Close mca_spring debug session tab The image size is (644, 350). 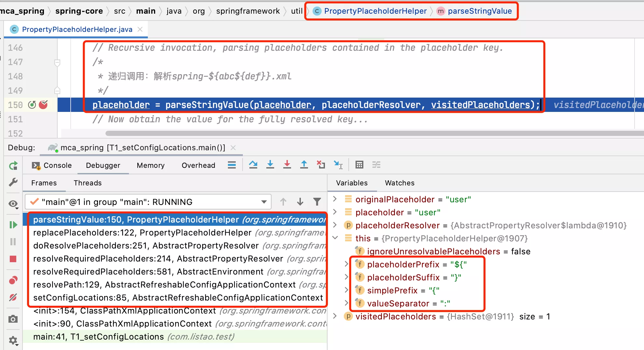pyautogui.click(x=233, y=148)
